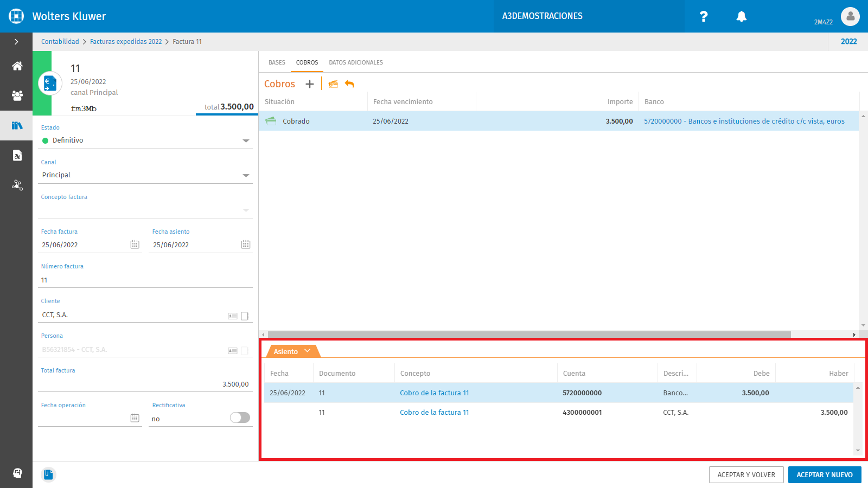Click the orange collect payment icon
Screen dimensions: 868x488
[333, 84]
